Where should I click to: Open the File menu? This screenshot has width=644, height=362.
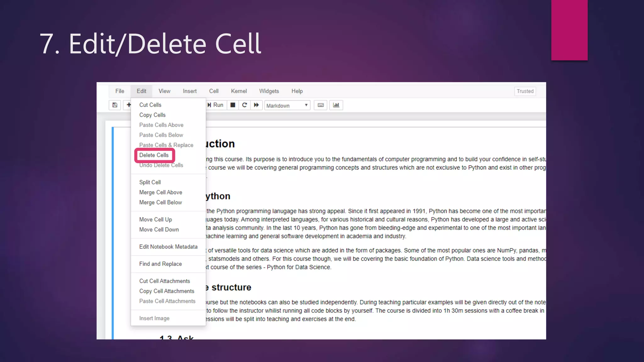120,91
